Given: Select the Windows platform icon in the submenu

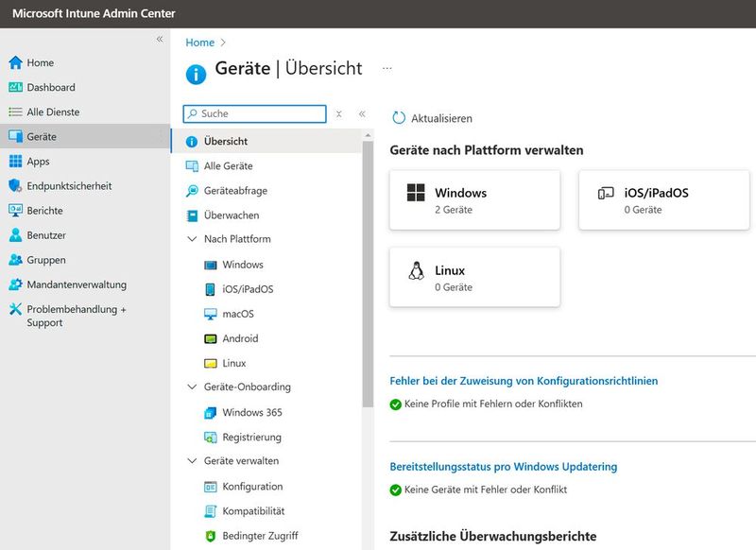Looking at the screenshot, I should [x=210, y=265].
